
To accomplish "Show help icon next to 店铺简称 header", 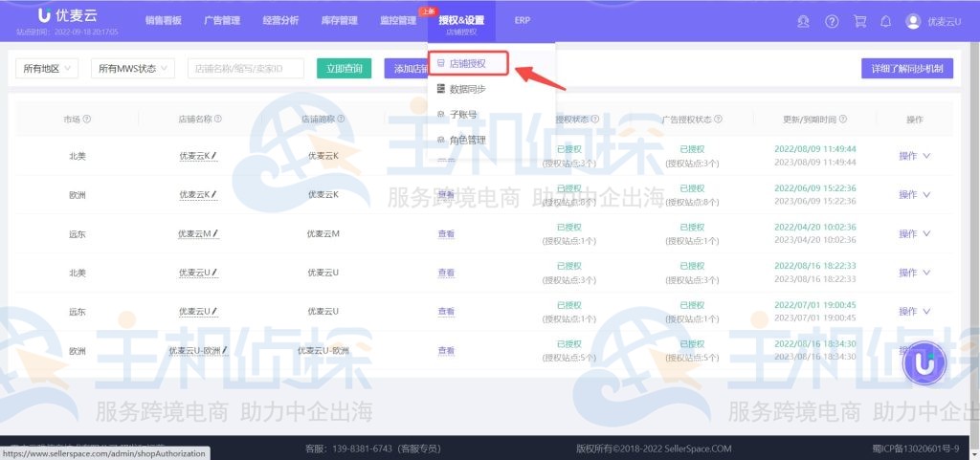I will [x=342, y=119].
